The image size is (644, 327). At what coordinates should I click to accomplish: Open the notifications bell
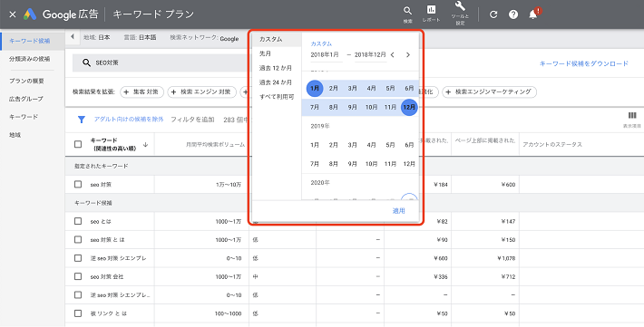pos(533,14)
